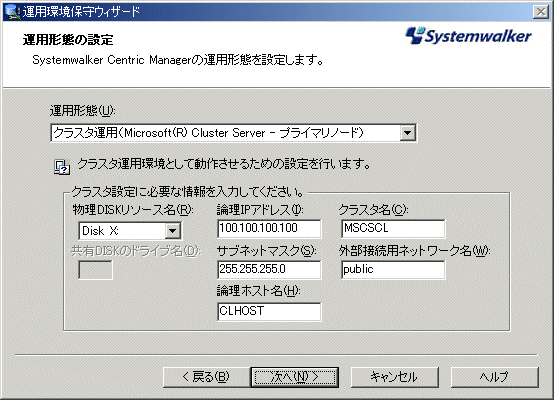Image resolution: width=554 pixels, height=400 pixels.
Task: Cancel the wizard with キャンセル button
Action: point(394,377)
